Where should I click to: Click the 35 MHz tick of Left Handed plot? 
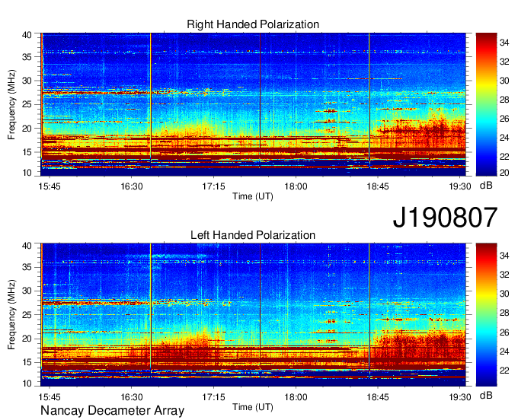27,267
